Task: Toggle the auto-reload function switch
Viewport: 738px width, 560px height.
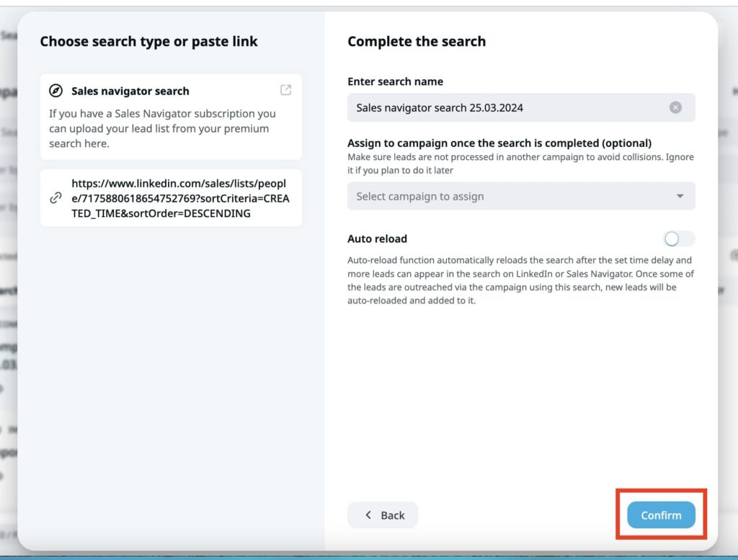Action: coord(678,239)
